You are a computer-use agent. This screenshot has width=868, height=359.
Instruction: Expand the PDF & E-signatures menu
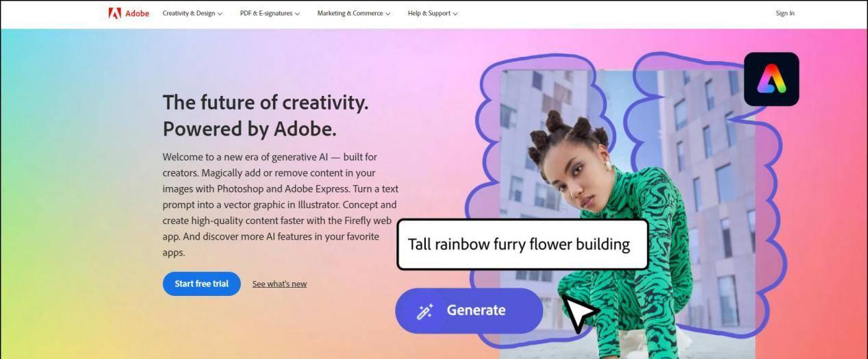[270, 13]
